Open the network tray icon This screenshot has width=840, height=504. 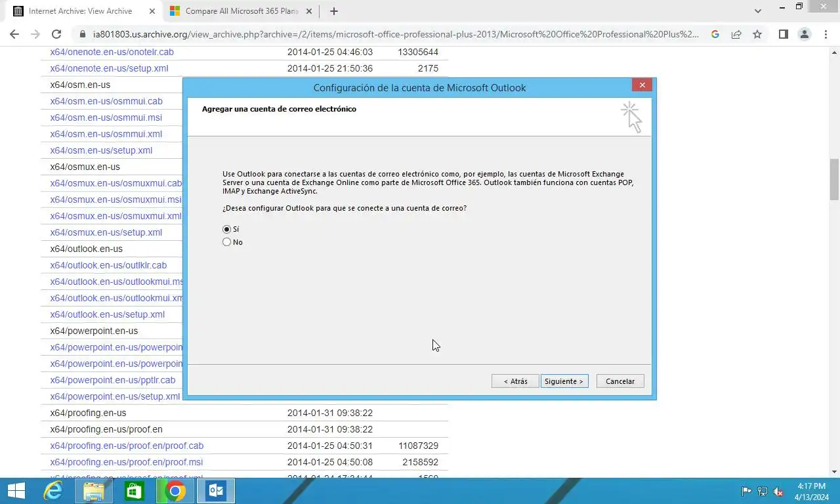[x=763, y=492]
